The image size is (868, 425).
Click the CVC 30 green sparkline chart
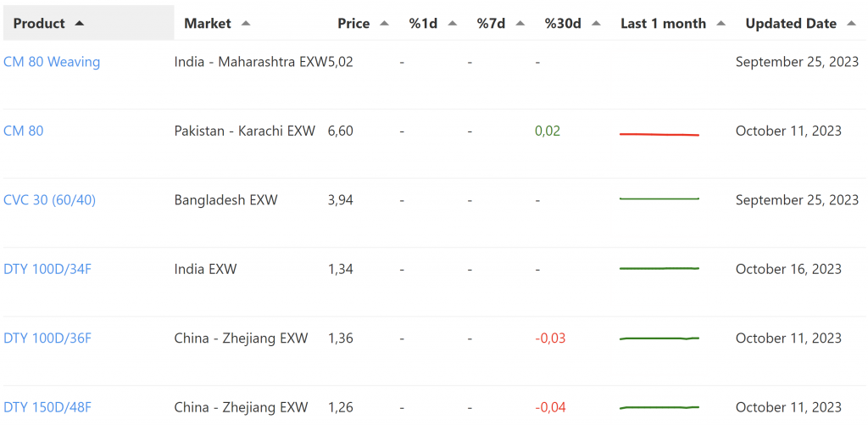659,199
